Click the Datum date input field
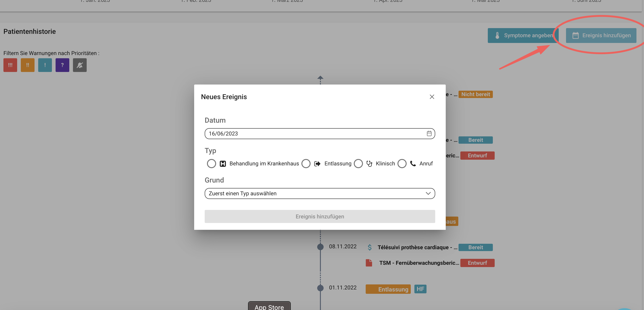Screen dimensions: 644x310 click(x=320, y=134)
